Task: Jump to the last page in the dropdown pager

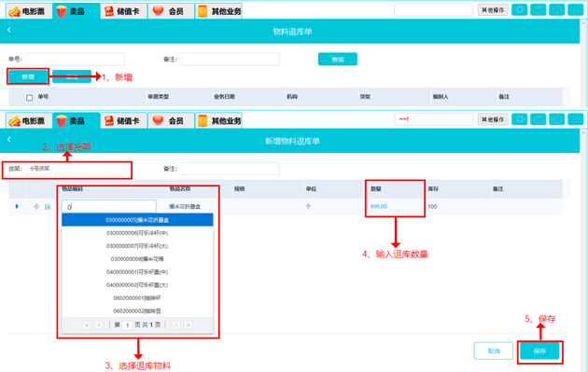Action: [189, 324]
